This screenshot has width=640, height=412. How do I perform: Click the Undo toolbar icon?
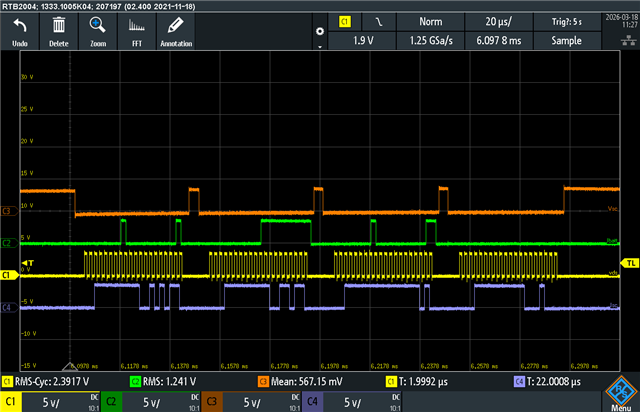(x=20, y=31)
